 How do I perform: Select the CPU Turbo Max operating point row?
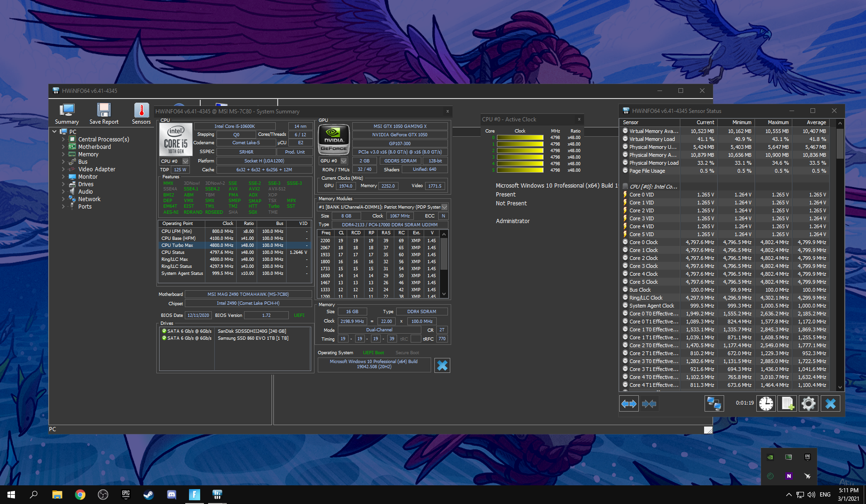click(235, 245)
